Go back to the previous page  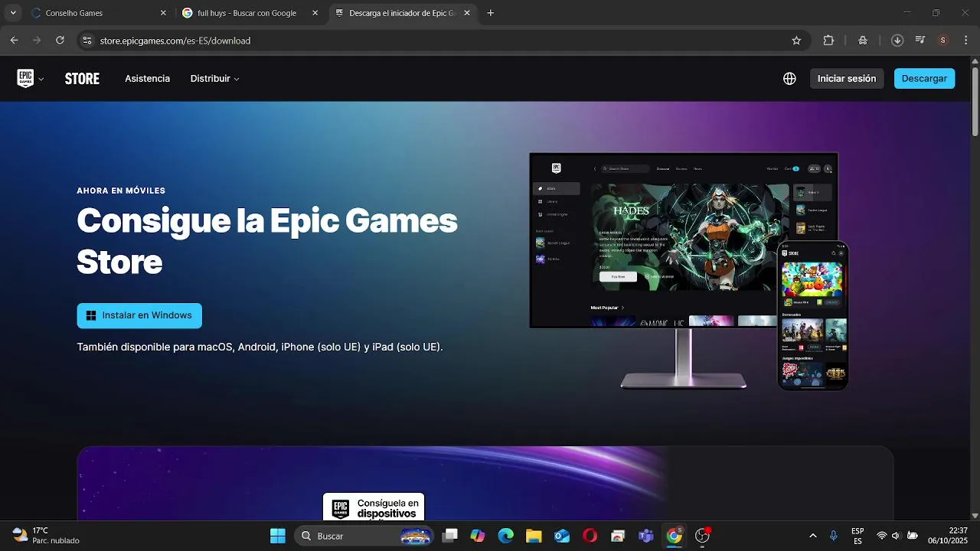[14, 41]
